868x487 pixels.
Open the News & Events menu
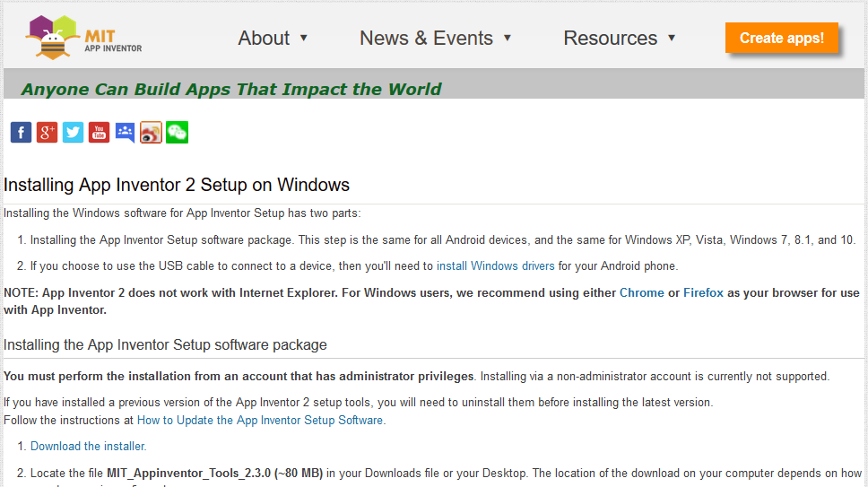[426, 38]
